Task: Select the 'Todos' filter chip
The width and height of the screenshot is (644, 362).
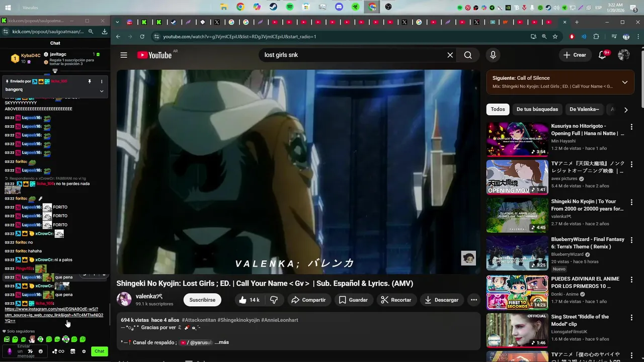Action: tap(498, 109)
